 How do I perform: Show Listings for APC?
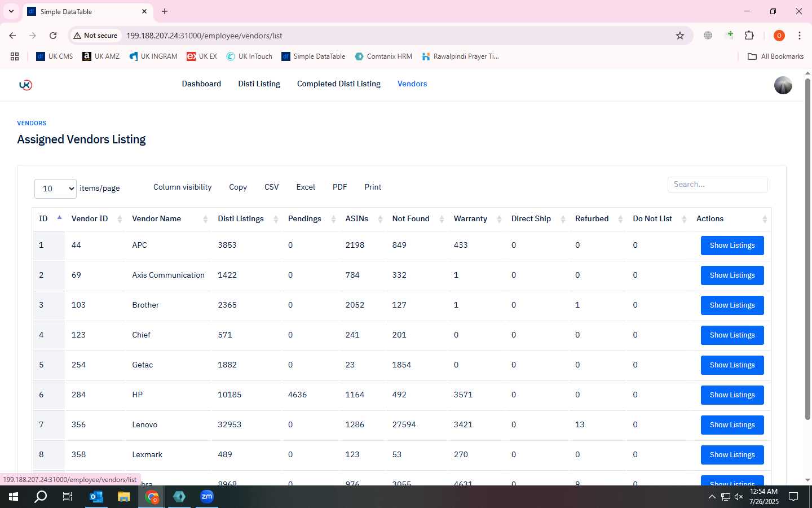pos(732,246)
